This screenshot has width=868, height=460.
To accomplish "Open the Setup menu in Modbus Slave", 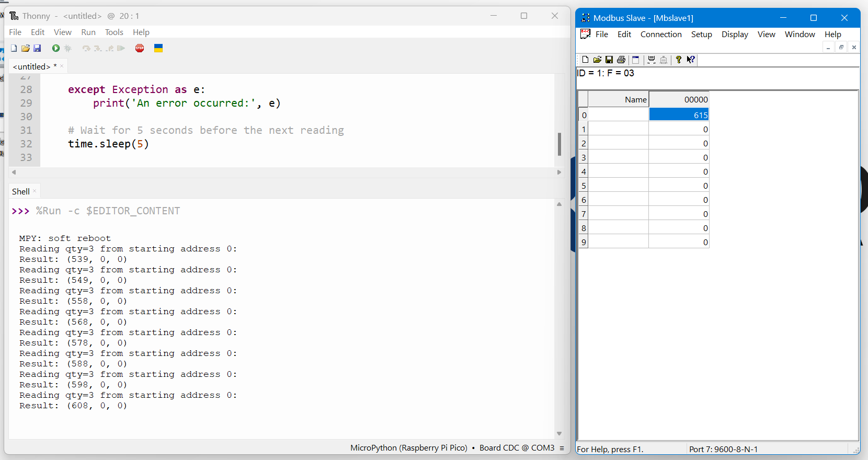I will [701, 34].
